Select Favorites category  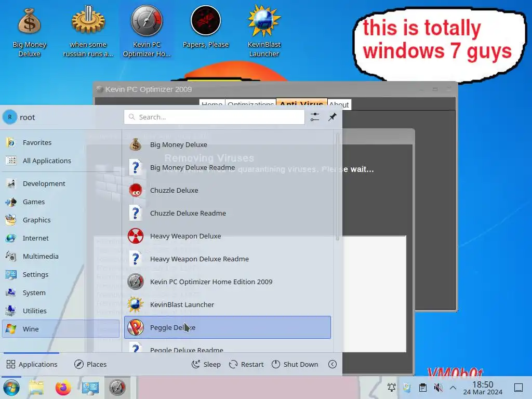click(60, 142)
